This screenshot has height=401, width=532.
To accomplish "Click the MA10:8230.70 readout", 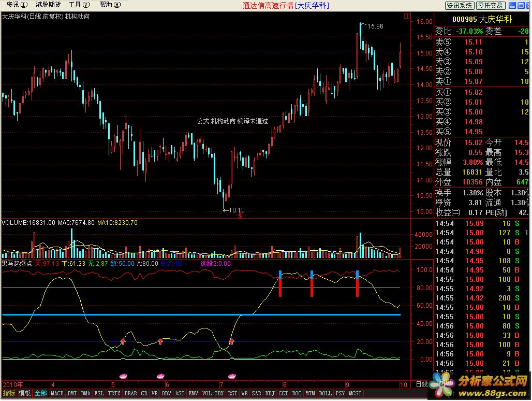I will [x=117, y=223].
